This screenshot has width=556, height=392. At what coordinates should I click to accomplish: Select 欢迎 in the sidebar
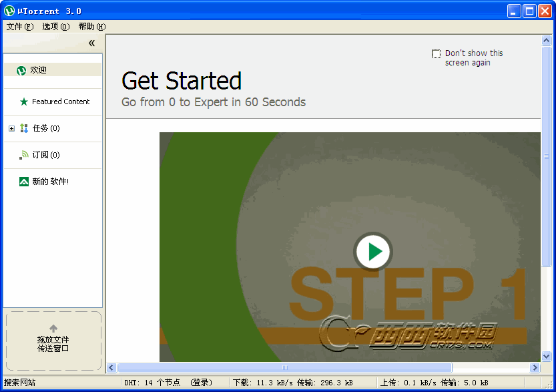[x=53, y=70]
